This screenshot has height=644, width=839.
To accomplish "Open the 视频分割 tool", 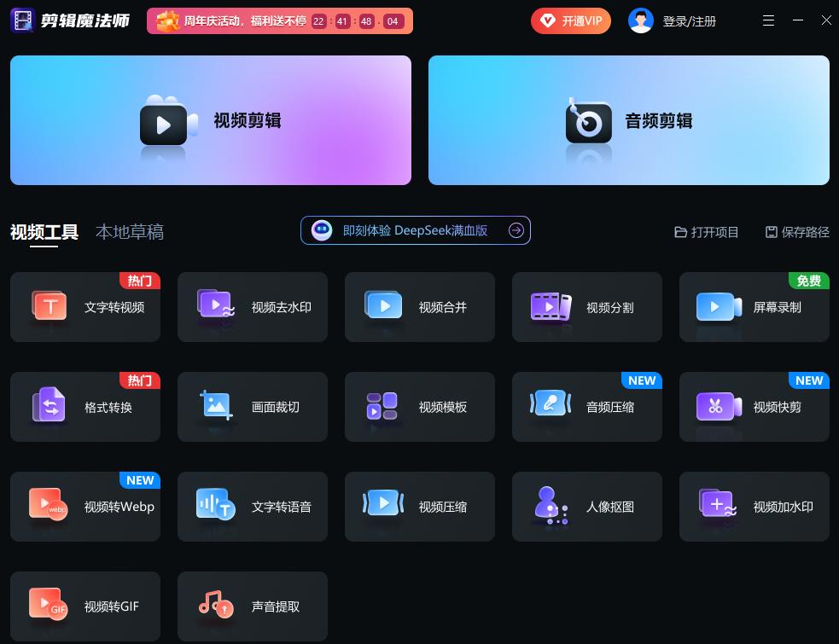I will (587, 307).
